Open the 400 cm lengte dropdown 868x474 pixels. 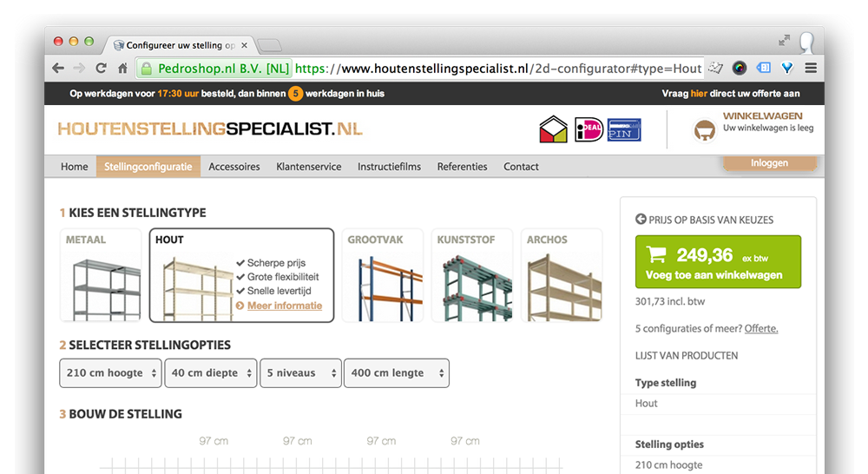pos(397,373)
